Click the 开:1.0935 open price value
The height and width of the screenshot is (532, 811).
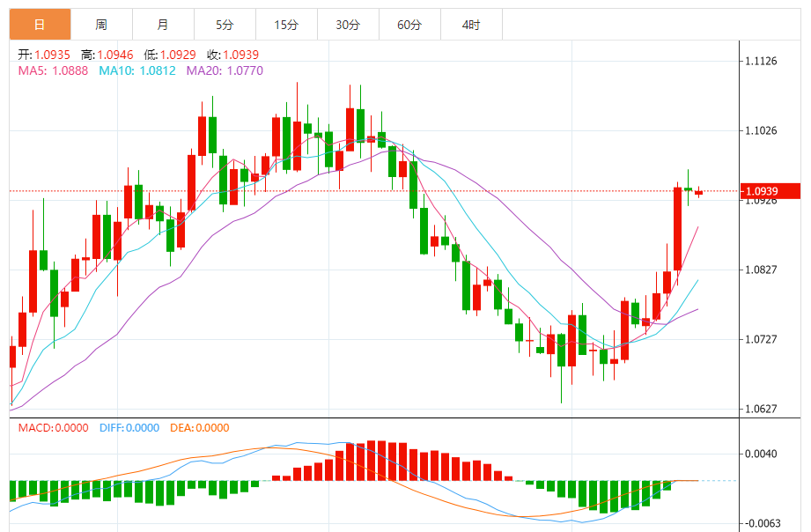(44, 55)
